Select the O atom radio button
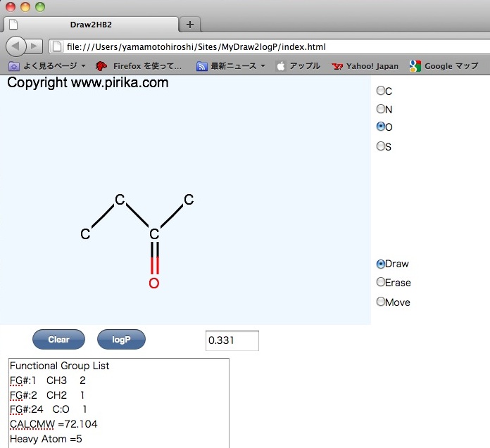490x448 pixels. 381,127
